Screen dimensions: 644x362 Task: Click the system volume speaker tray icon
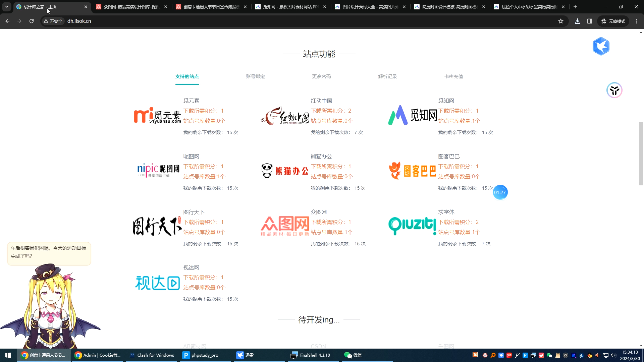click(x=613, y=355)
